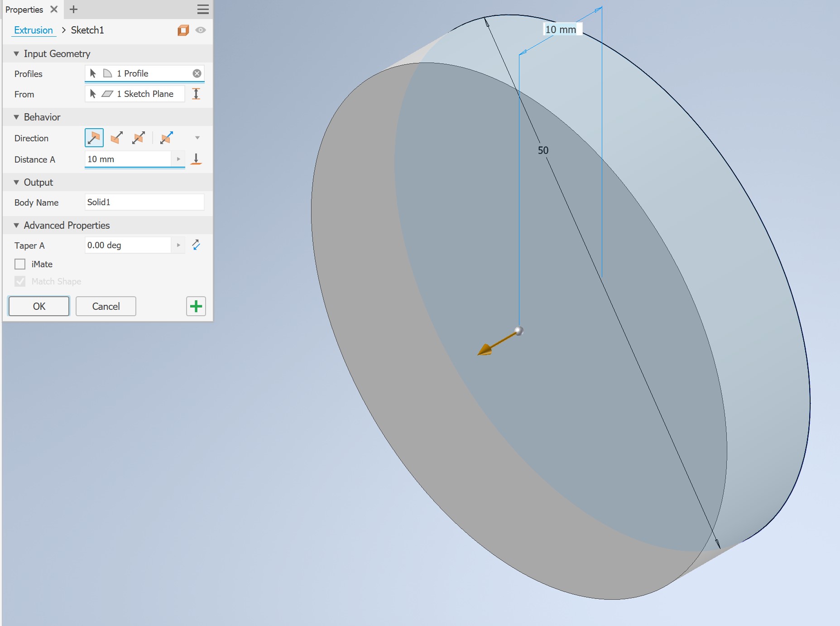This screenshot has height=626, width=840.
Task: Open the Distance A value flyout arrow
Action: coord(178,159)
